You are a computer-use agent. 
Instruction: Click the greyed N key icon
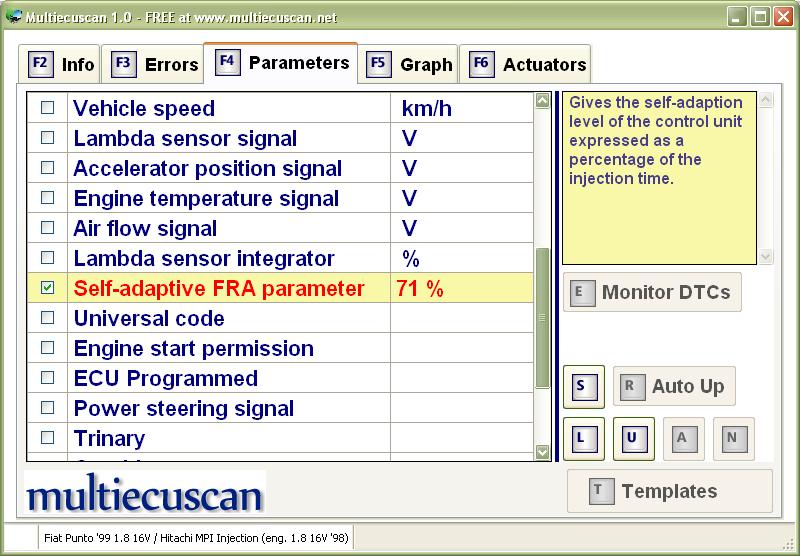[x=733, y=439]
